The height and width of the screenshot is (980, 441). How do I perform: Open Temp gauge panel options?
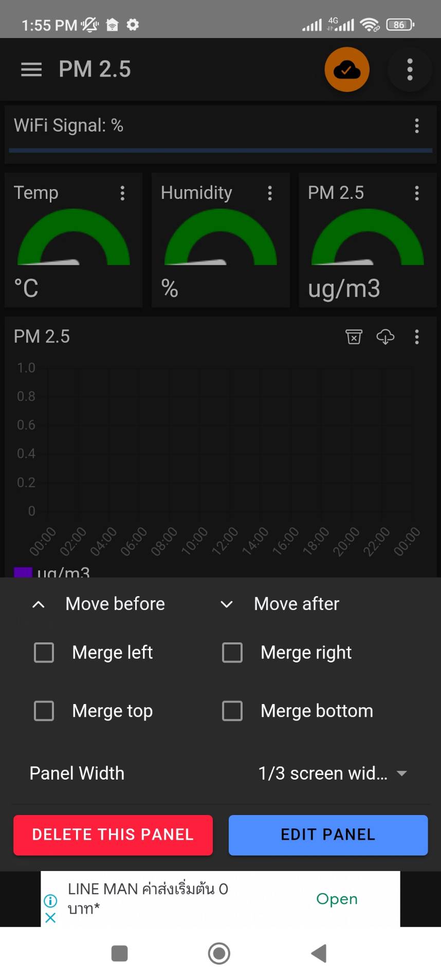[x=122, y=193]
